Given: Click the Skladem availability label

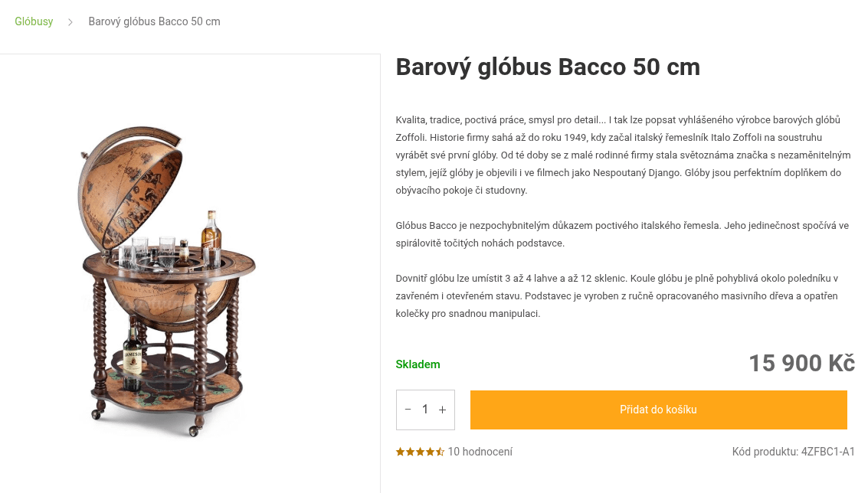Looking at the screenshot, I should (x=418, y=364).
